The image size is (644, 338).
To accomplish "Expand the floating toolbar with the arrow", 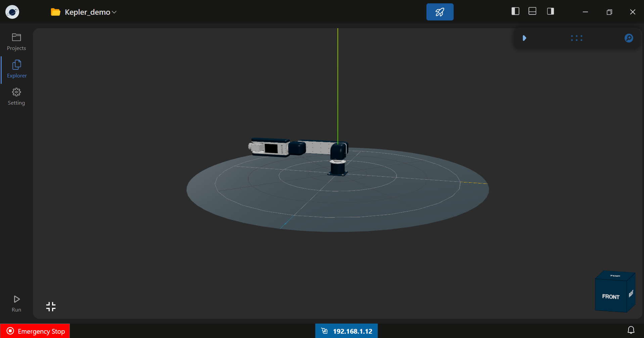I will pyautogui.click(x=525, y=38).
